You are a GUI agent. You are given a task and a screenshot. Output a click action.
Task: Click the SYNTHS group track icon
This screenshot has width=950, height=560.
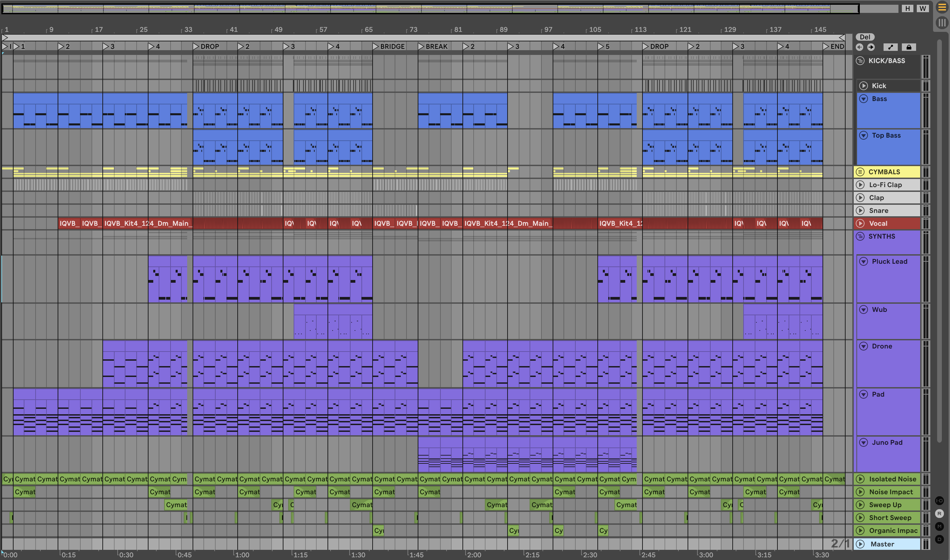(x=860, y=237)
